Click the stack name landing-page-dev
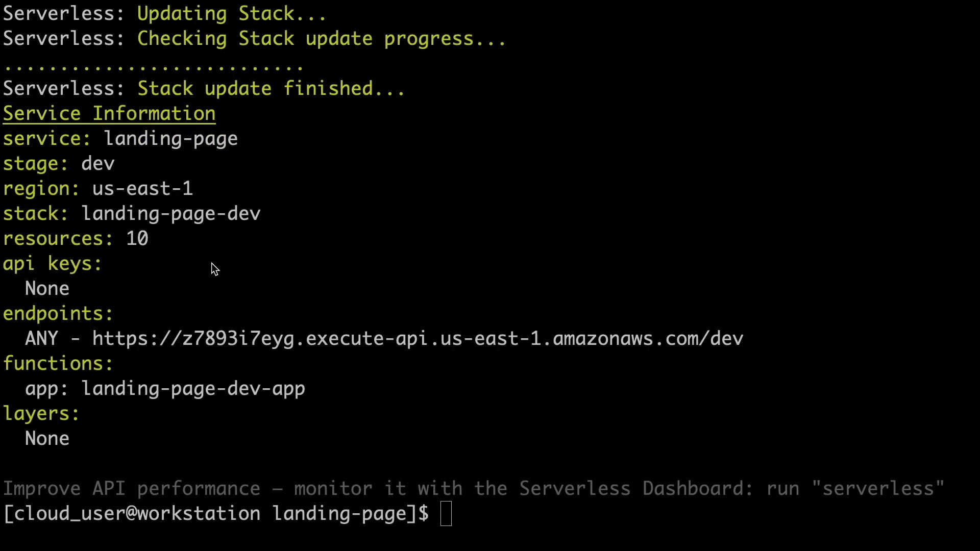 [x=171, y=214]
